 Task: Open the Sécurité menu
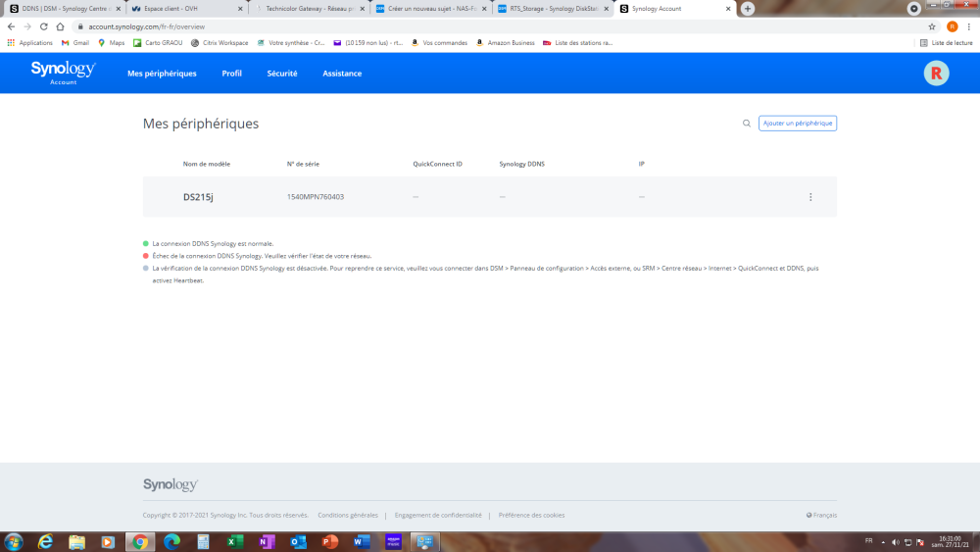pos(282,74)
